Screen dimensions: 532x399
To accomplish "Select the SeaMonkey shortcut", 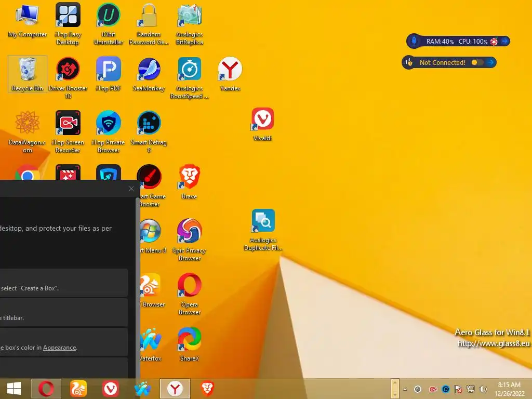I will [x=149, y=74].
